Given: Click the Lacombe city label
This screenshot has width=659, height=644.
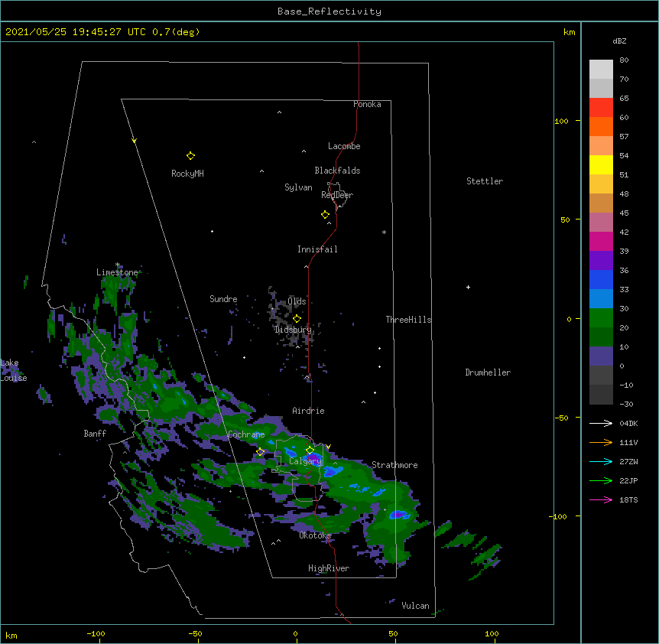Looking at the screenshot, I should coord(344,146).
